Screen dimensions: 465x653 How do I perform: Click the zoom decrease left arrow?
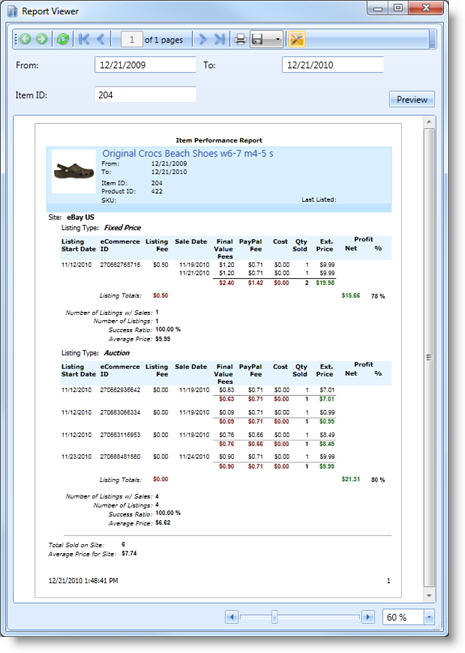(x=232, y=617)
